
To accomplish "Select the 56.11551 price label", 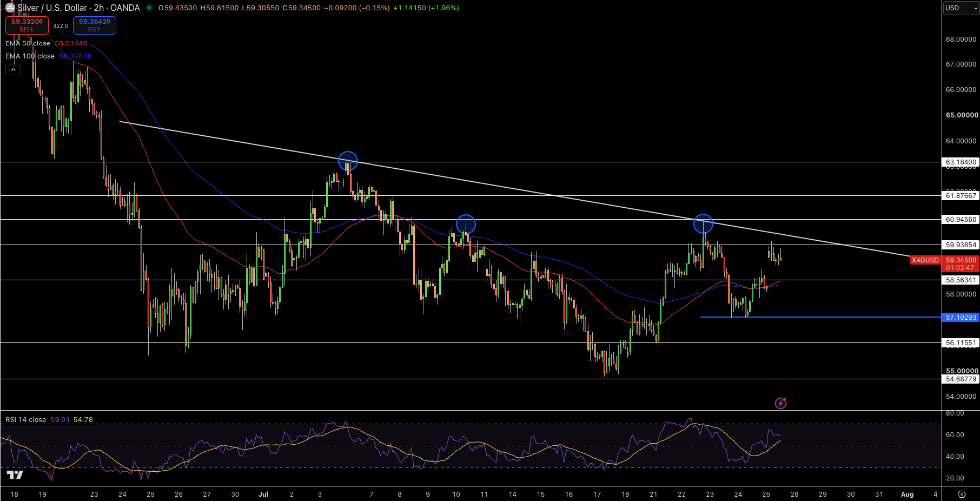I will click(961, 343).
